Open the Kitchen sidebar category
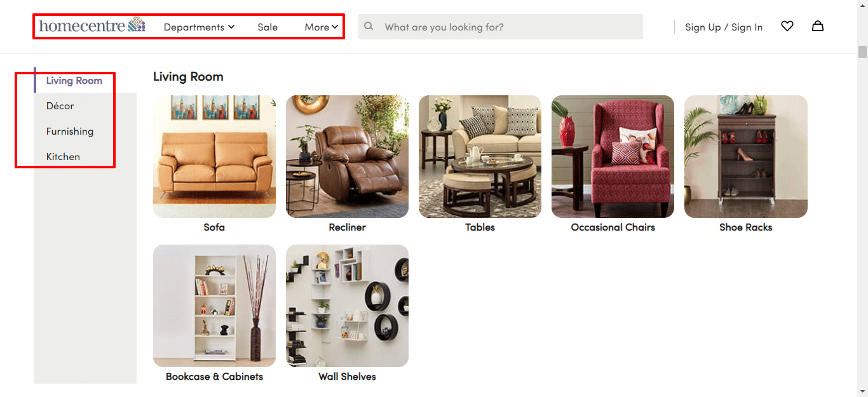Viewport: 868px width, 397px height. [x=63, y=156]
